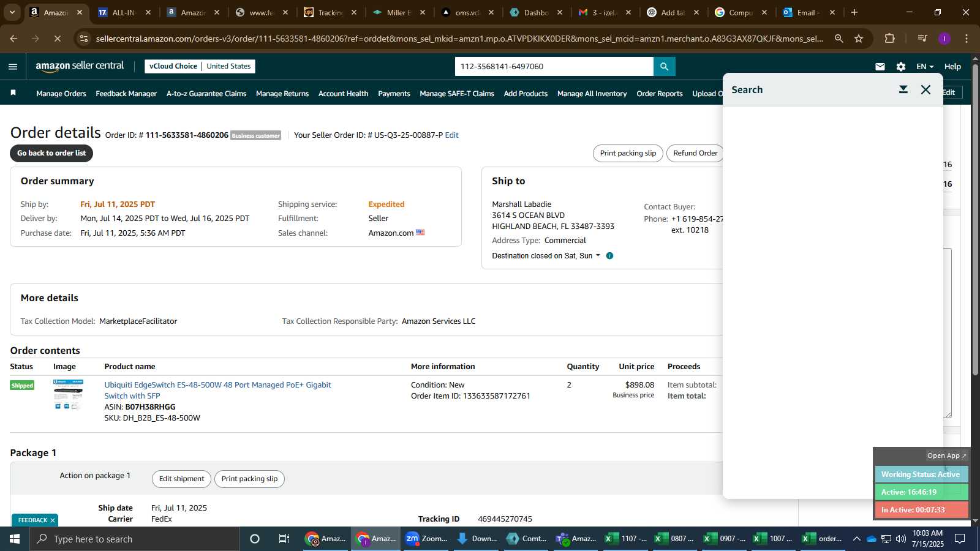
Task: Open the Windows Start menu
Action: (15, 539)
